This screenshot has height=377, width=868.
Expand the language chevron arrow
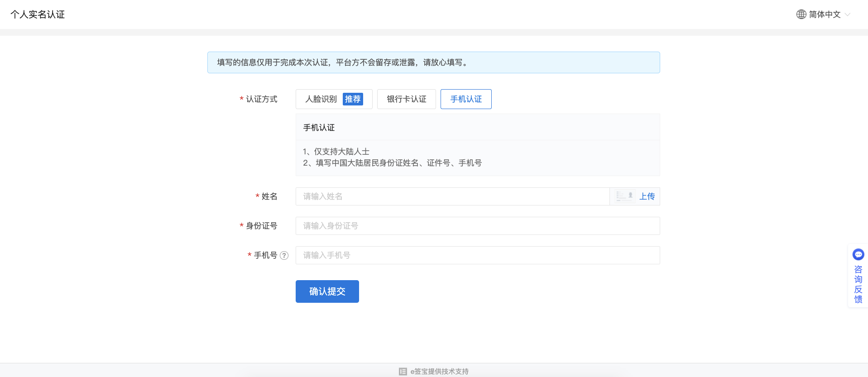tap(847, 14)
